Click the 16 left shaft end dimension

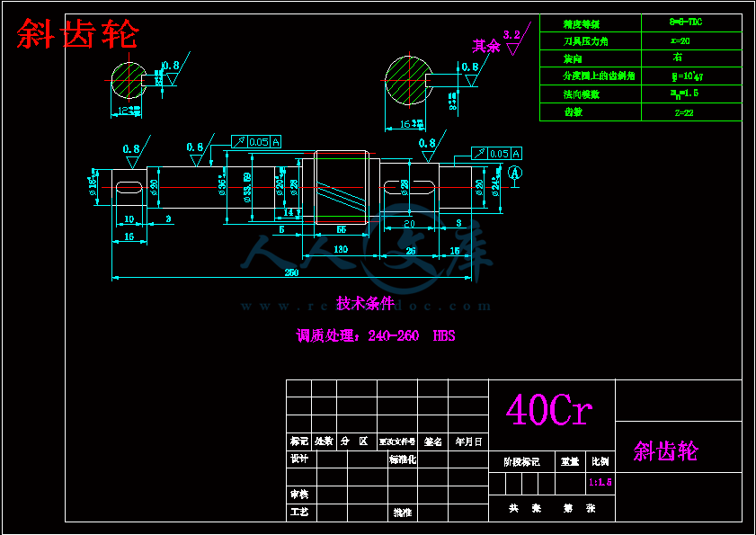pos(129,236)
